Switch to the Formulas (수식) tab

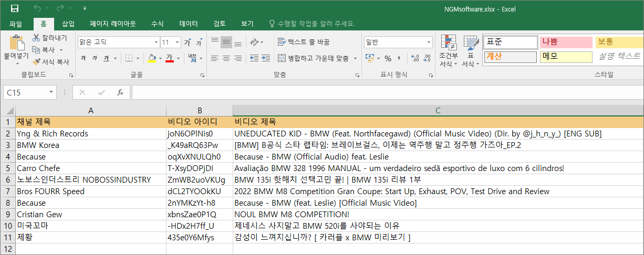pos(158,24)
